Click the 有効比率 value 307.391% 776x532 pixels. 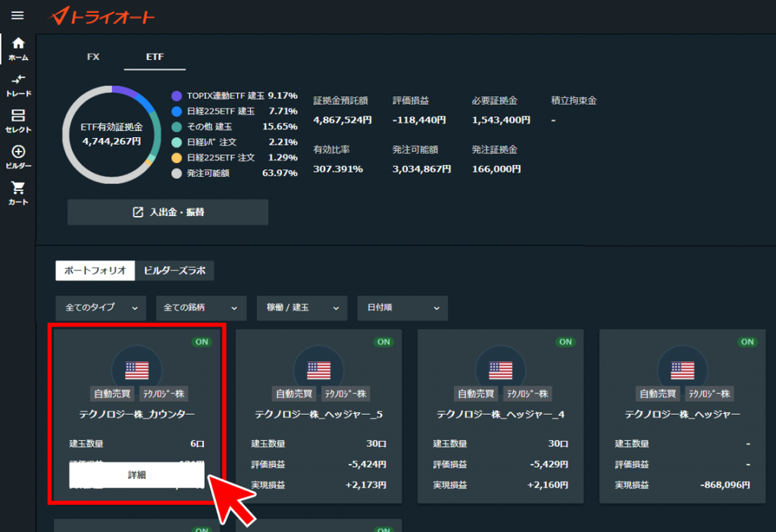338,169
